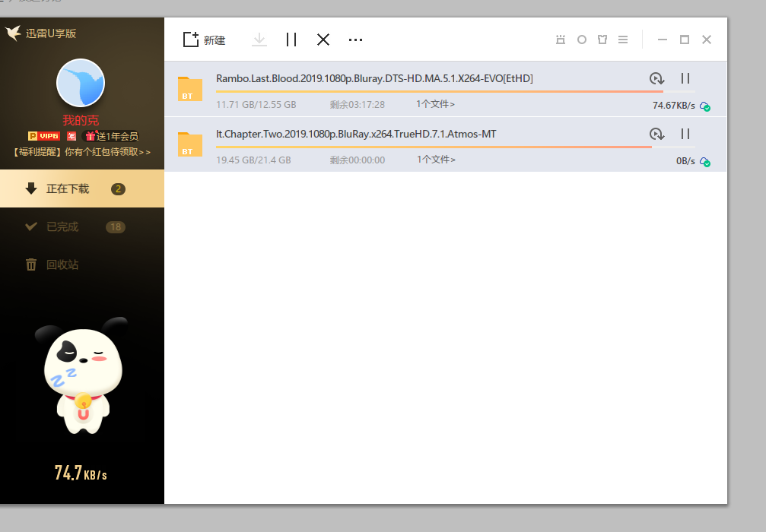Open the hamburger main menu
The image size is (766, 532).
(623, 40)
